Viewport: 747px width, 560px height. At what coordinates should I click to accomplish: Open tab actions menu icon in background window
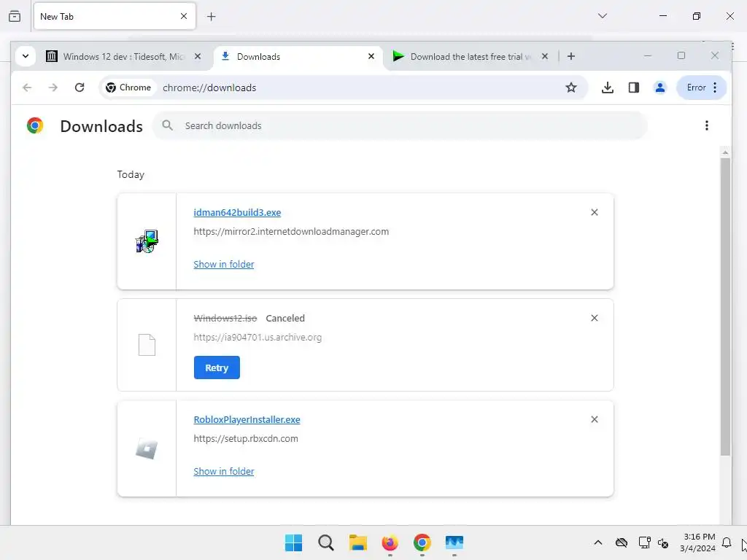point(15,16)
